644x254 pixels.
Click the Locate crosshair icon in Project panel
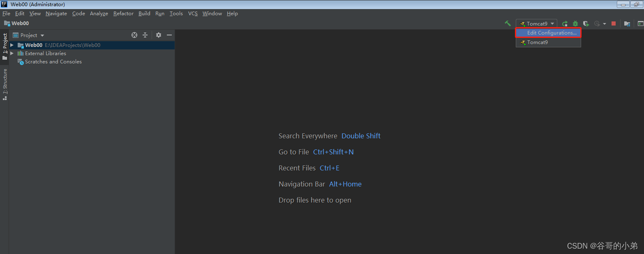134,35
